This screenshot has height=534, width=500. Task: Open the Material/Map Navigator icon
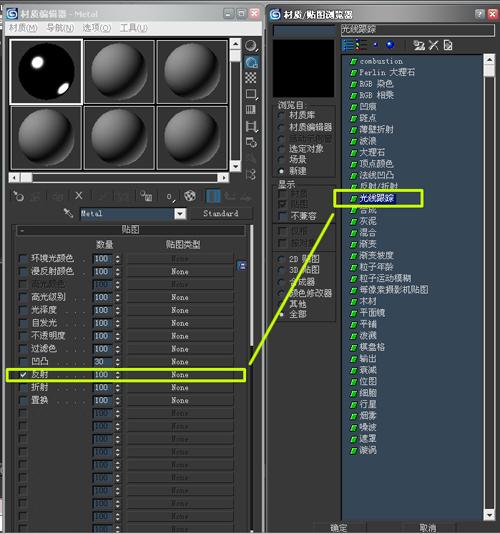[x=251, y=175]
